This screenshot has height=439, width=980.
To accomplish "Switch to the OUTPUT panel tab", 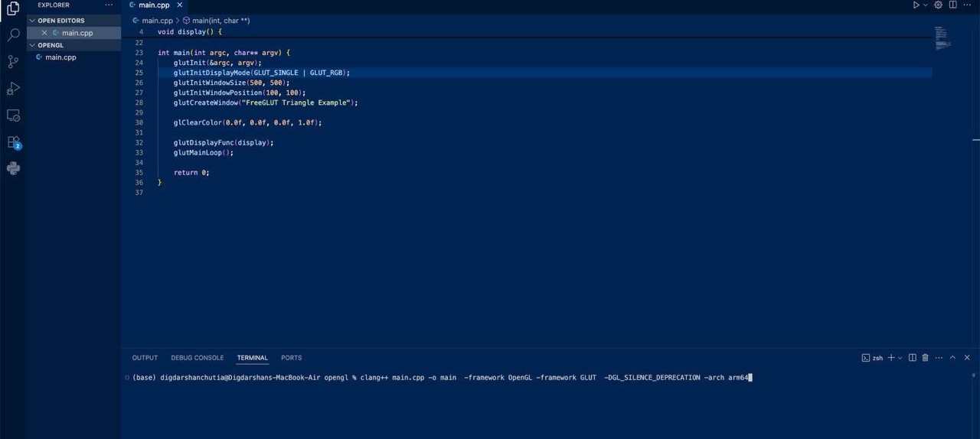I will 145,358.
